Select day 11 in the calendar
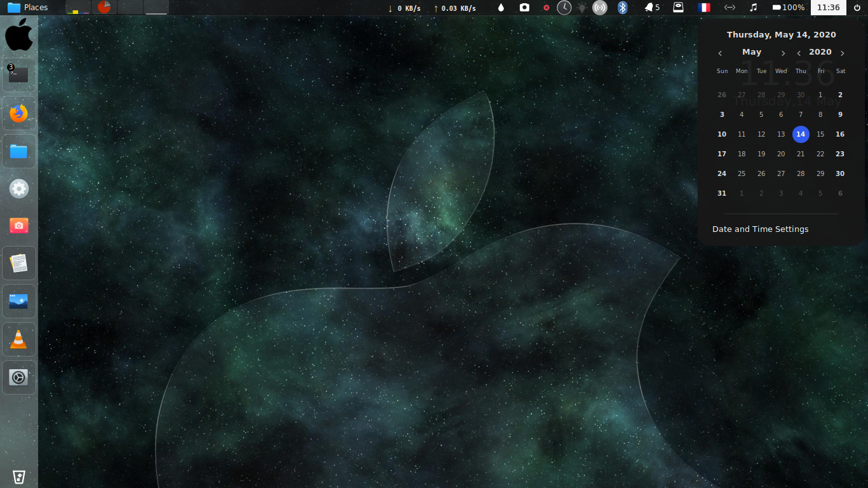868x488 pixels. [742, 134]
